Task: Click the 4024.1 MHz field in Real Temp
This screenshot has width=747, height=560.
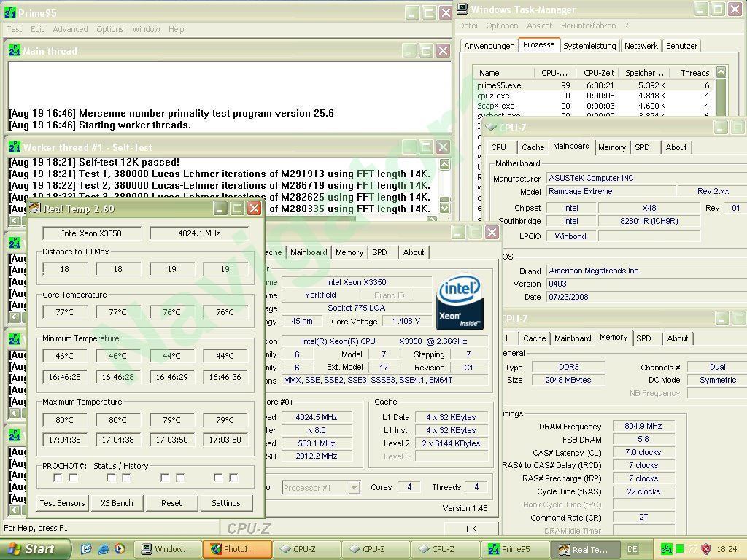Action: coord(199,233)
